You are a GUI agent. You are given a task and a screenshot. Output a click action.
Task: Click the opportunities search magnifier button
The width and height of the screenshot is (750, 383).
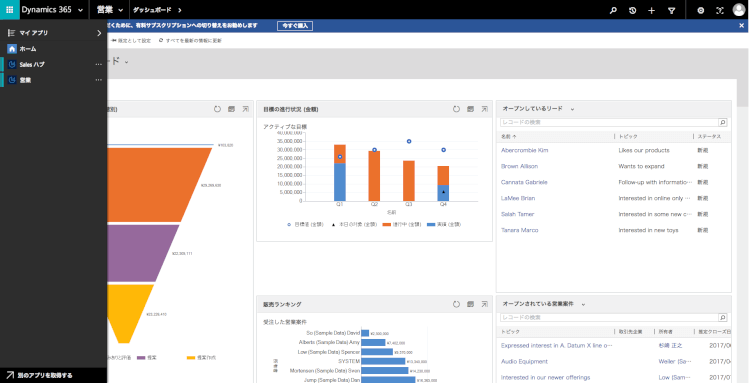tap(723, 317)
